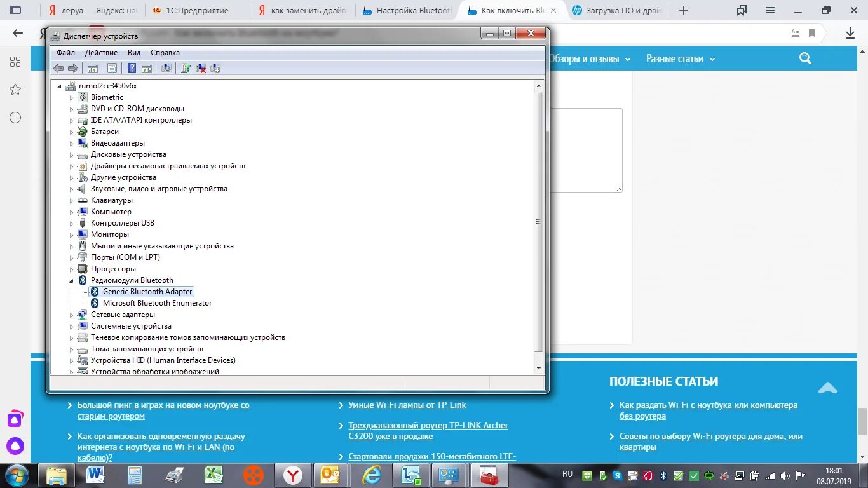868x488 pixels.
Task: Click the bookmark icon in address bar
Action: tap(812, 33)
